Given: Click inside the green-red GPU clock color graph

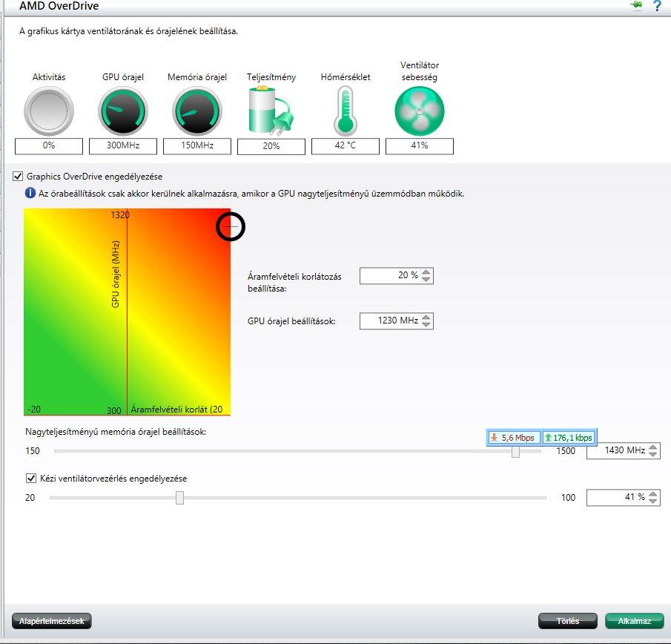Looking at the screenshot, I should [127, 312].
